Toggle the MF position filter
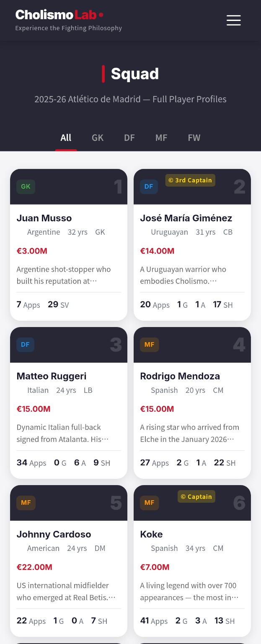 click(x=161, y=138)
